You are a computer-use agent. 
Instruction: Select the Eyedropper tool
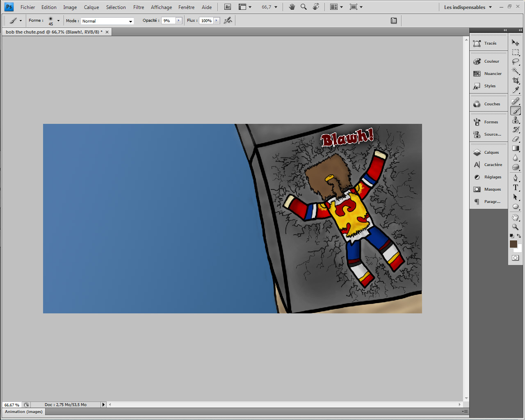coord(516,90)
